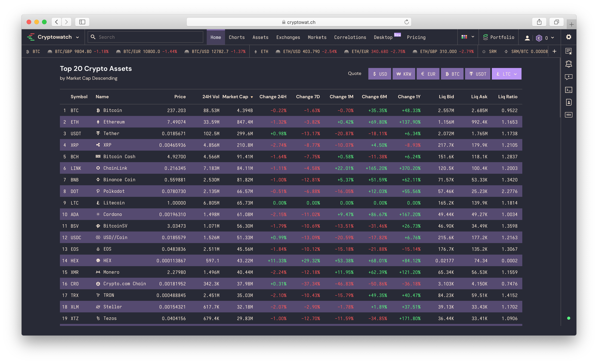Open the NEW badge icon in sidebar
The height and width of the screenshot is (364, 598).
(568, 115)
